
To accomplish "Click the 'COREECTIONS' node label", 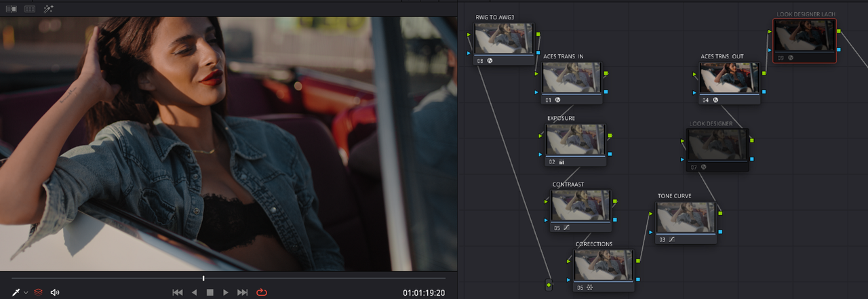I will point(594,244).
